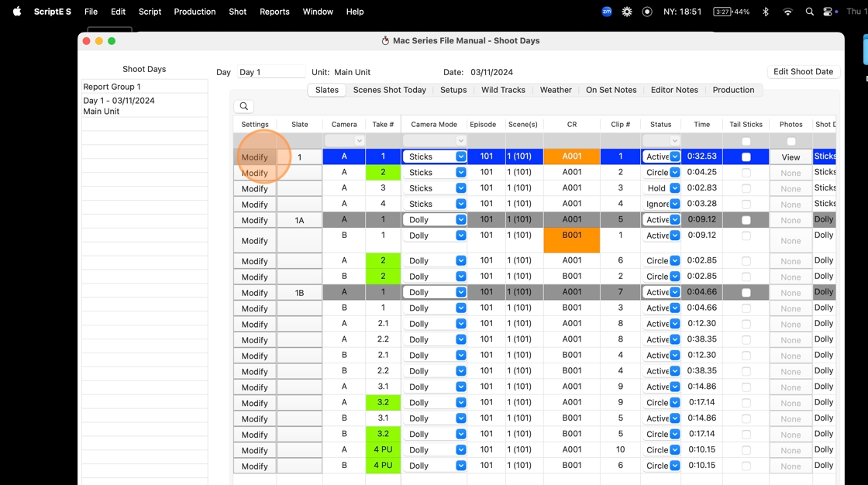This screenshot has height=485, width=868.
Task: Open the Status filter dropdown in header row
Action: click(660, 141)
